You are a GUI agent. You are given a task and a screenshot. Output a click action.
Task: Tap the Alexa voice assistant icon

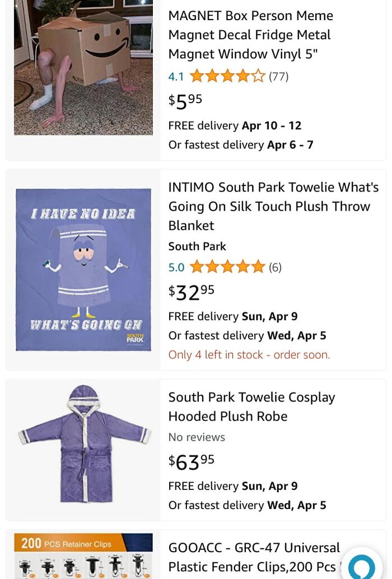pos(361,566)
